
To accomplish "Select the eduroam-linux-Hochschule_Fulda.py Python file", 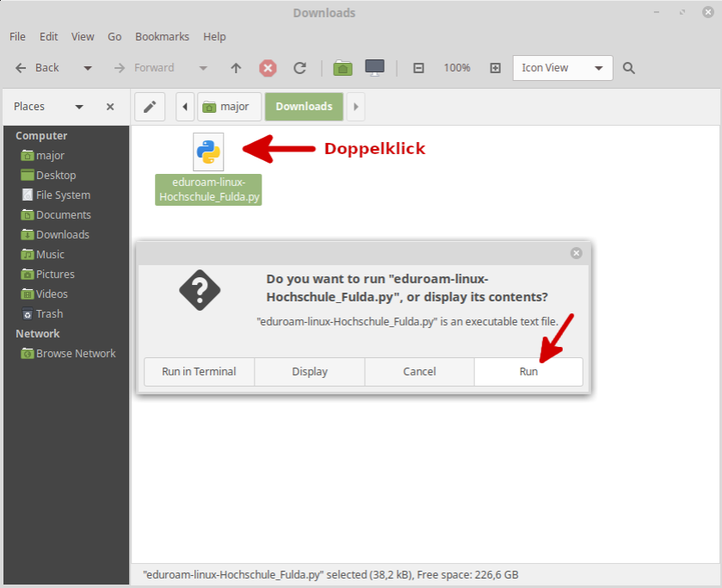I will coord(208,169).
